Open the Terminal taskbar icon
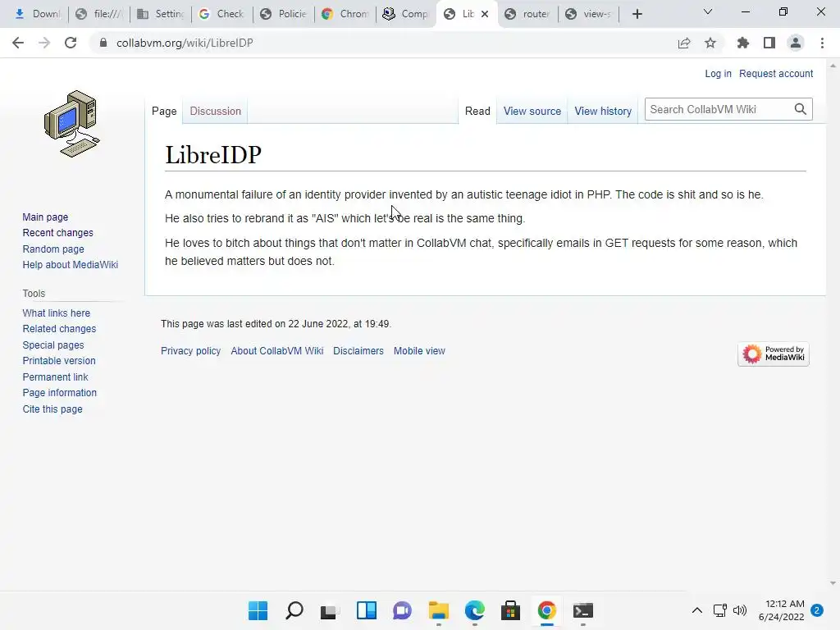Screen dimensions: 840x630 coord(583,610)
